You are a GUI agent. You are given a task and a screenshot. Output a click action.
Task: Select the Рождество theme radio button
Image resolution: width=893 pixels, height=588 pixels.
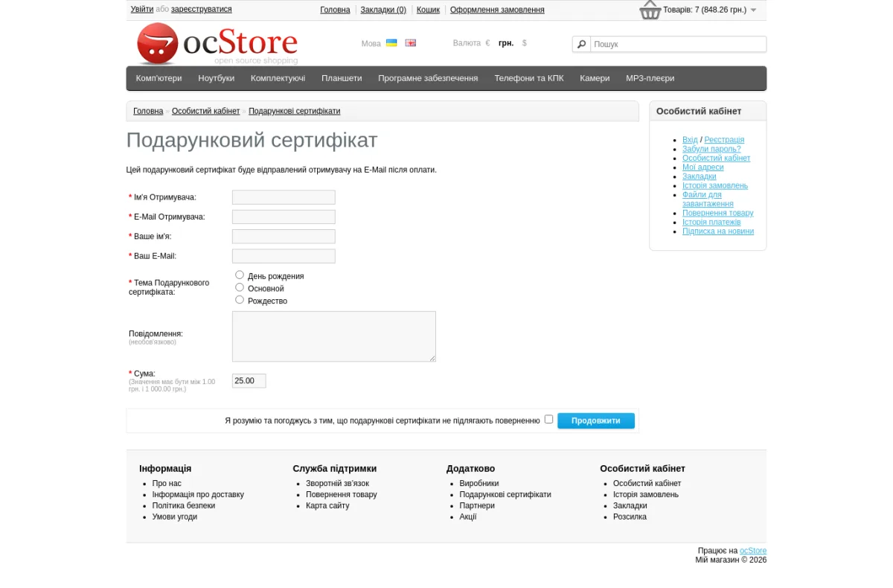pos(240,299)
